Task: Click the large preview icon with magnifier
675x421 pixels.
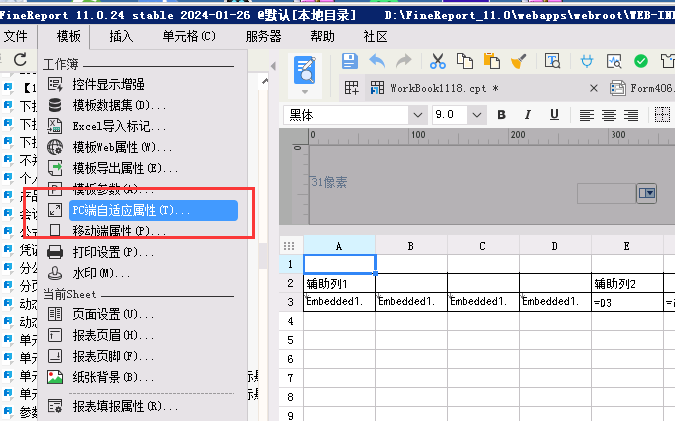Action: 305,69
